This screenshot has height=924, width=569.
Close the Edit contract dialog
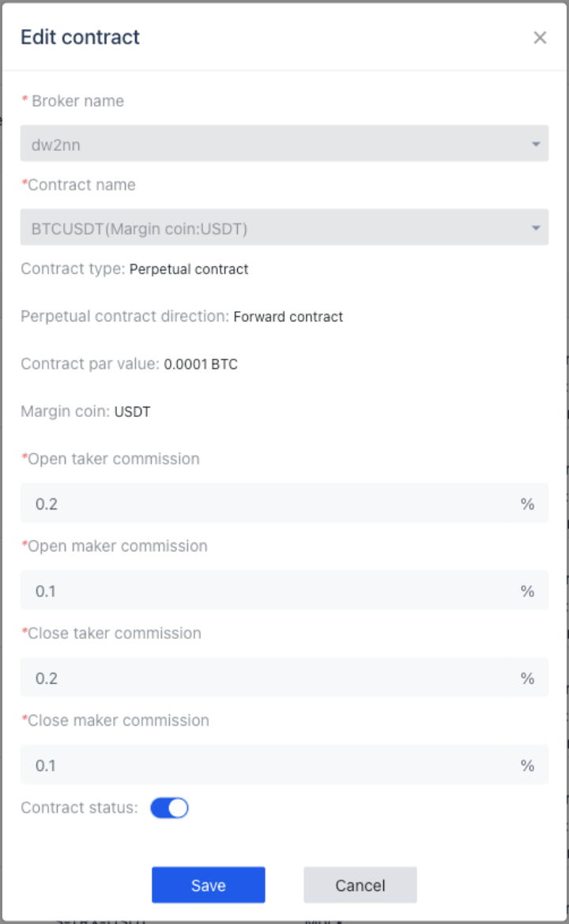click(x=540, y=38)
